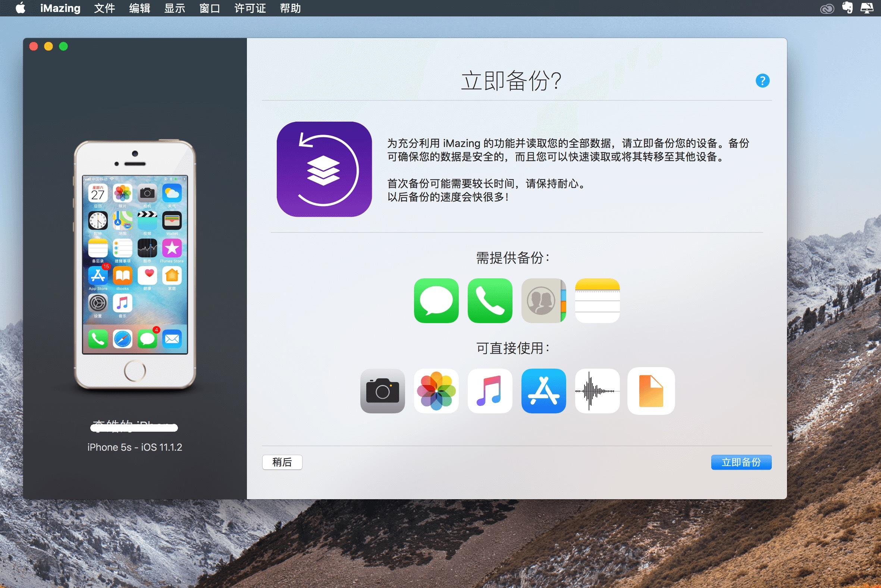Click the gray Camera app icon
Image resolution: width=881 pixels, height=588 pixels.
pyautogui.click(x=382, y=391)
